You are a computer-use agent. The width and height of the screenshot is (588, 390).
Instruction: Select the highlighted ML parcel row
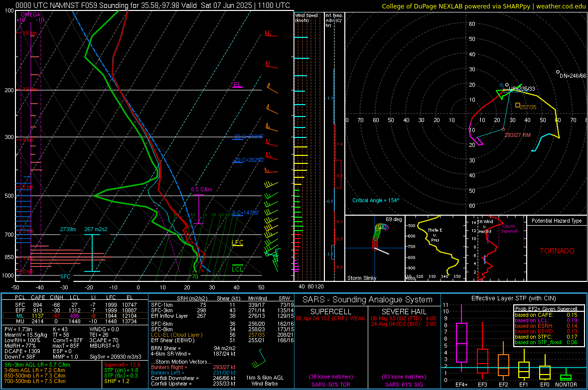[75, 316]
